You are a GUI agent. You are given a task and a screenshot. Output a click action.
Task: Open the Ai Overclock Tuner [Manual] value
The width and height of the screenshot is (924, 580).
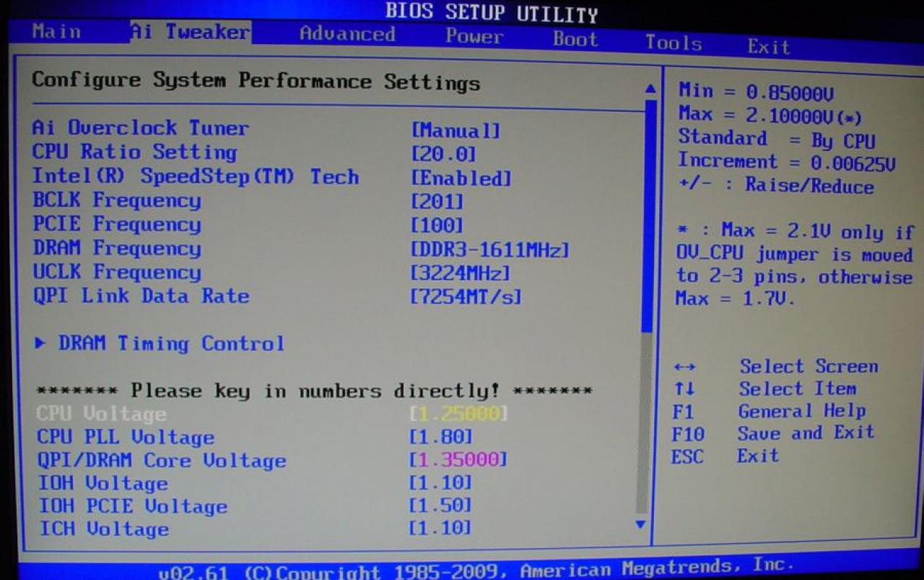point(456,131)
